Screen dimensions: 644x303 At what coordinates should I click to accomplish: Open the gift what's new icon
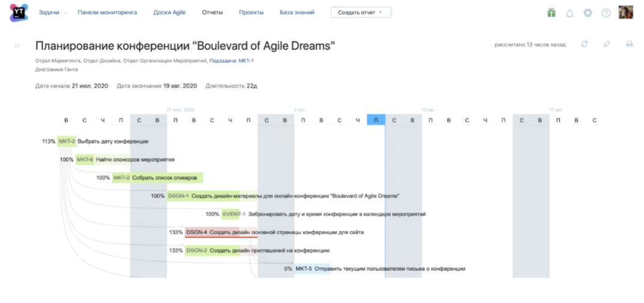551,13
